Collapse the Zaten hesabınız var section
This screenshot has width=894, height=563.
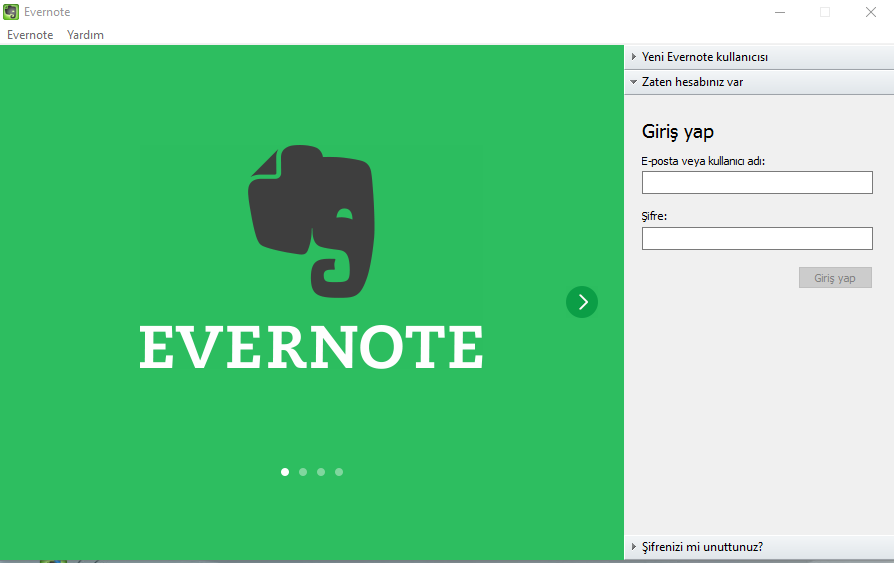click(x=759, y=82)
